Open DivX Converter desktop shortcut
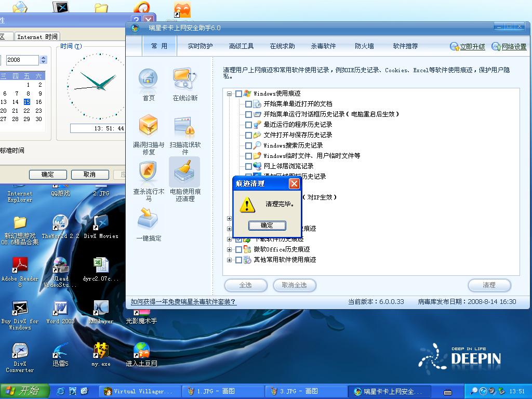Screen dimensions: 532x399 (x=20, y=357)
